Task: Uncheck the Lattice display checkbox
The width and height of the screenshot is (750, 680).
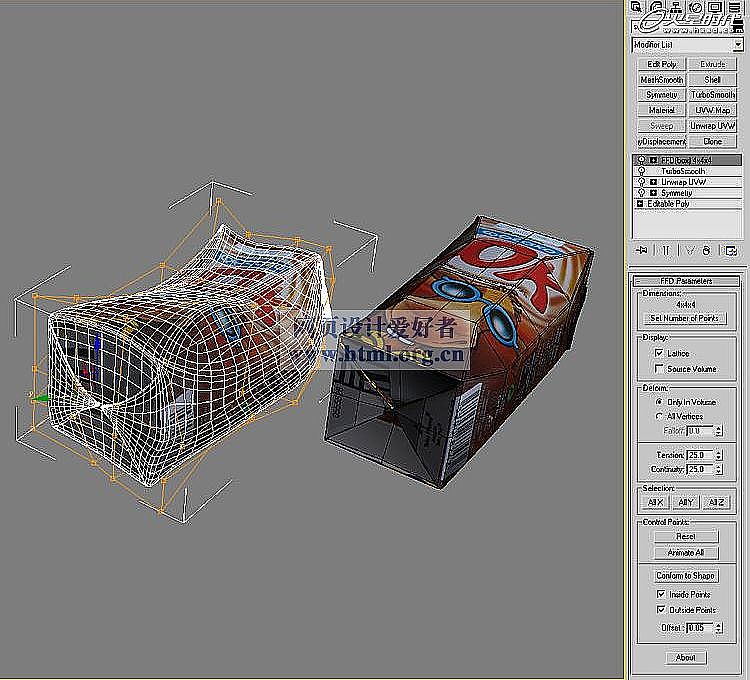Action: pyautogui.click(x=659, y=353)
